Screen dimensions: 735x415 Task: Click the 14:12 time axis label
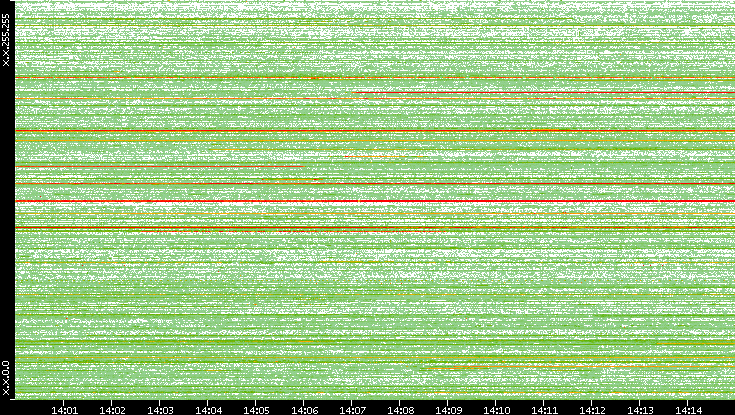point(592,410)
